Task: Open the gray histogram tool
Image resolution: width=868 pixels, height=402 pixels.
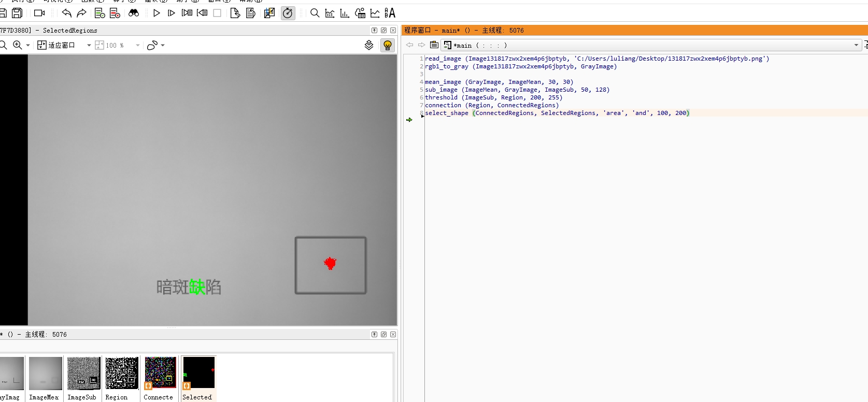Action: [x=330, y=13]
